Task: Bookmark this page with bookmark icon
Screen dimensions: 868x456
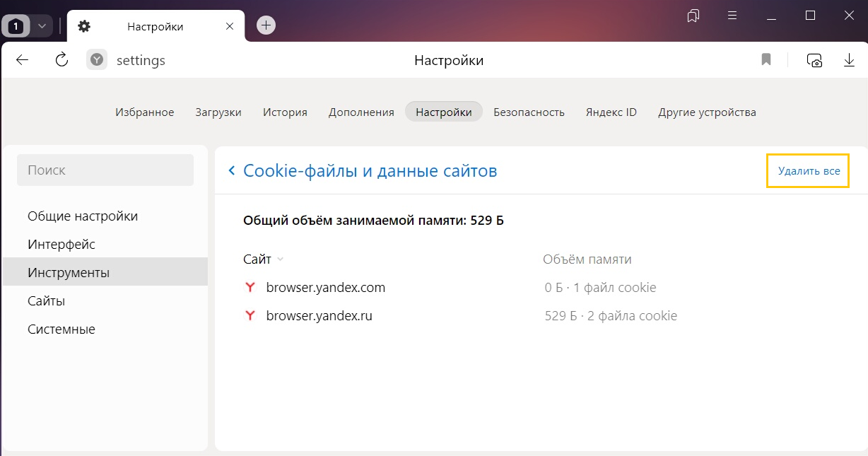Action: coord(766,61)
